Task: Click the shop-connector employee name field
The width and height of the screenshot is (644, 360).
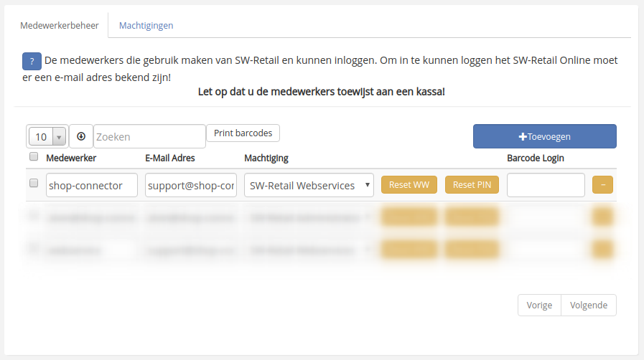Action: click(x=92, y=185)
